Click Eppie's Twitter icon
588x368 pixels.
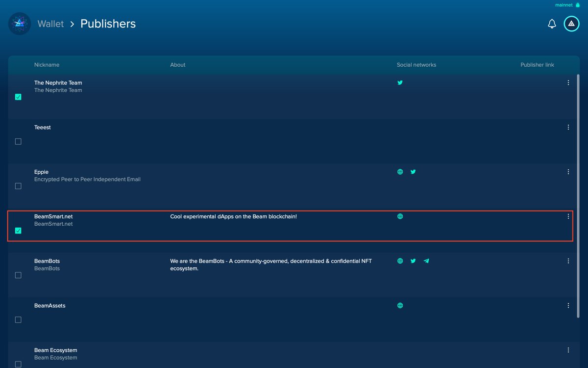(x=413, y=172)
